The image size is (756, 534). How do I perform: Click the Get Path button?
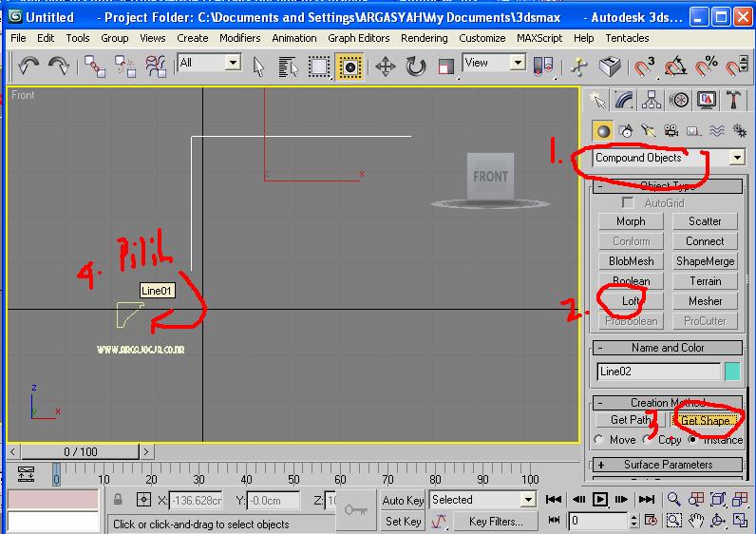click(x=632, y=420)
